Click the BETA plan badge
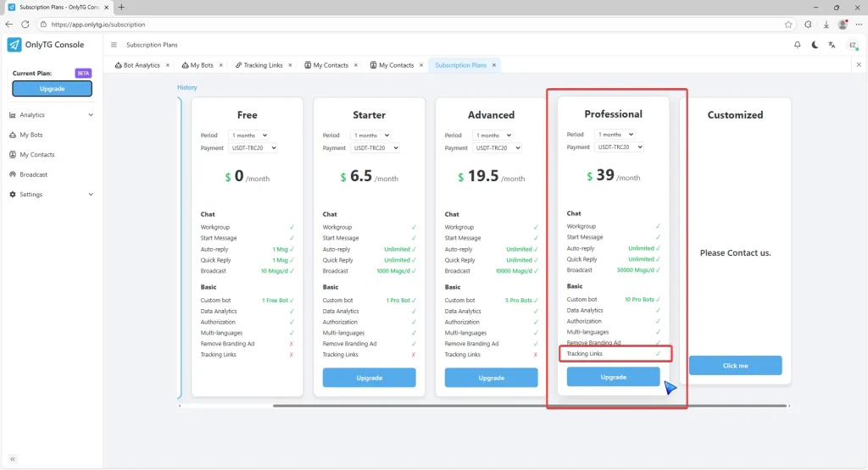Screen dimensions: 868x470 83,73
